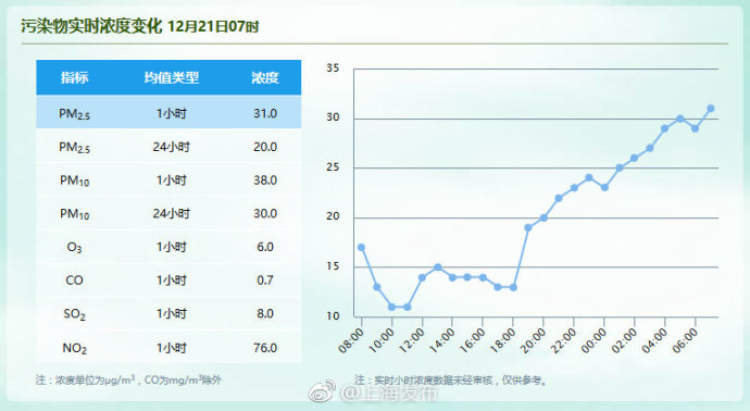Click the 指标 column header
750x411 pixels.
75,77
